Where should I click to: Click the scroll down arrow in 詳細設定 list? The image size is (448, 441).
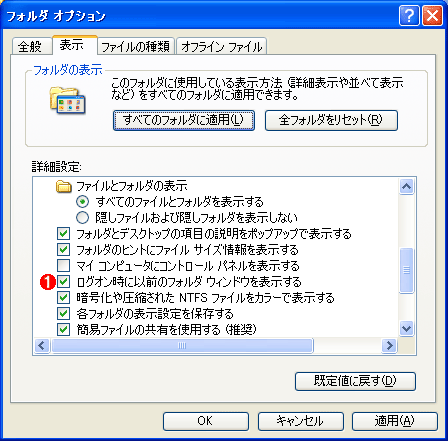click(406, 329)
